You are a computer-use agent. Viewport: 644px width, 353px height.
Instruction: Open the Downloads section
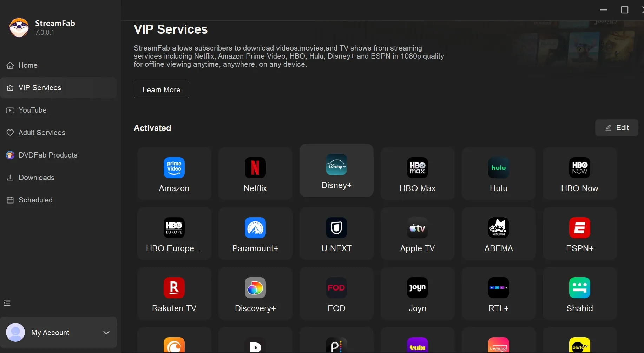pyautogui.click(x=37, y=178)
